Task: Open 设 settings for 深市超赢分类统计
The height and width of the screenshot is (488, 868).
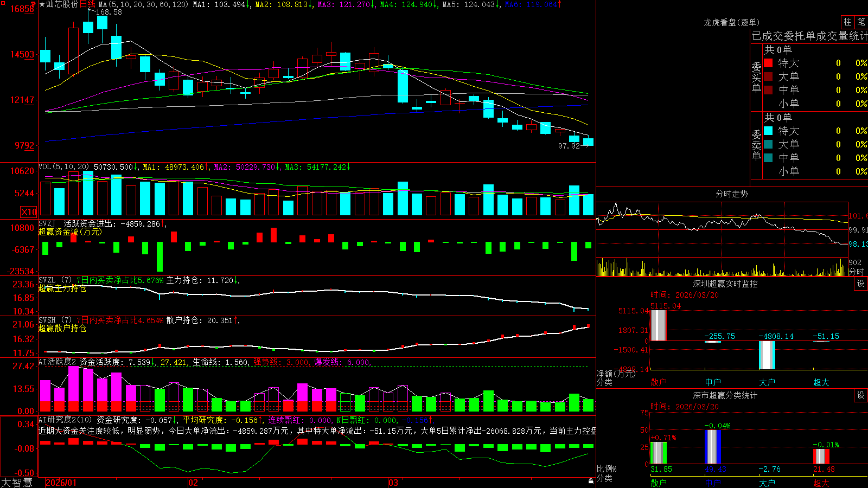Action: [861, 395]
